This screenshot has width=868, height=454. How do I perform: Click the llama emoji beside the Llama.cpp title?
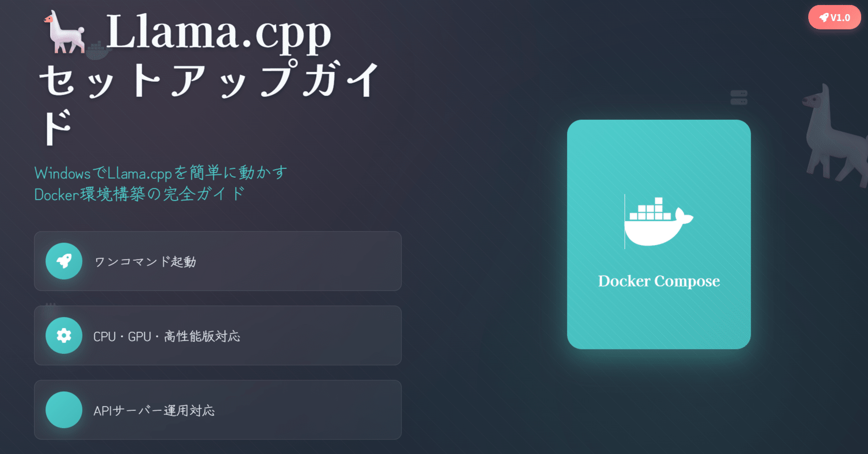tap(64, 32)
